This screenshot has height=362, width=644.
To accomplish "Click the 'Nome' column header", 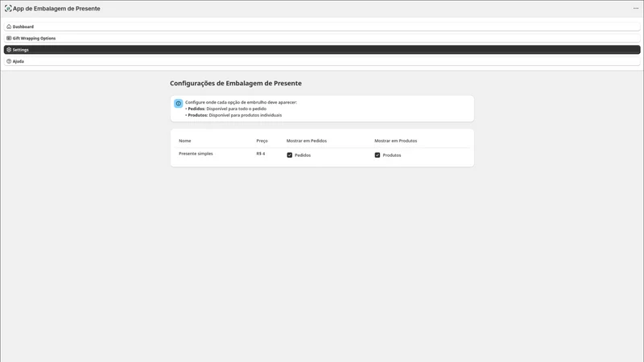I will pos(185,141).
